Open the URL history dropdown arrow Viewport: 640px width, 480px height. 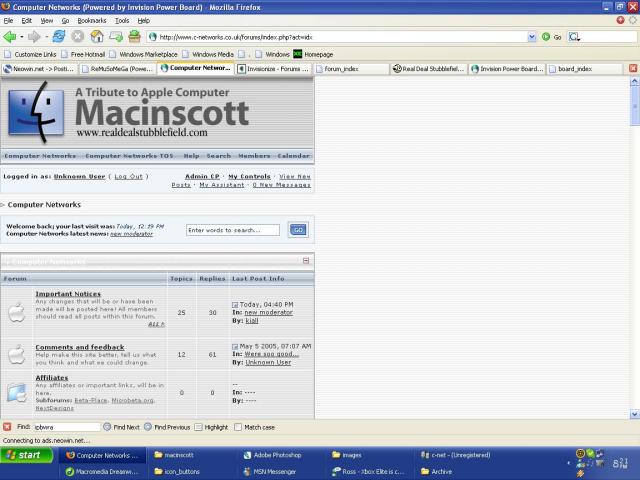click(531, 37)
